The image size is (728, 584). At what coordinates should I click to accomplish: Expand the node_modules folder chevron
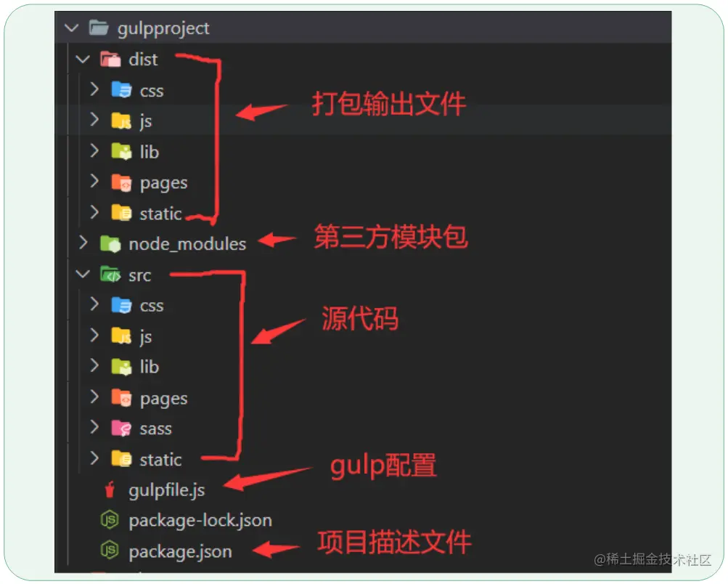(83, 242)
